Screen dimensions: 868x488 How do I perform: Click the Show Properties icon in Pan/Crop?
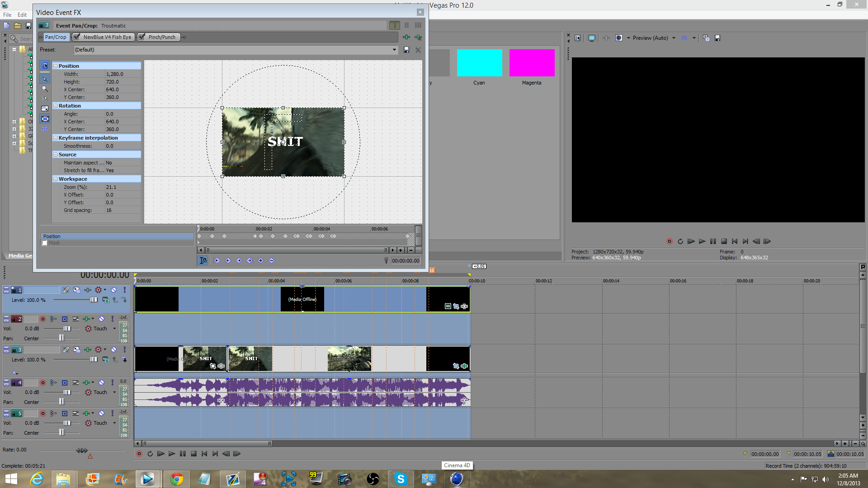pyautogui.click(x=45, y=66)
